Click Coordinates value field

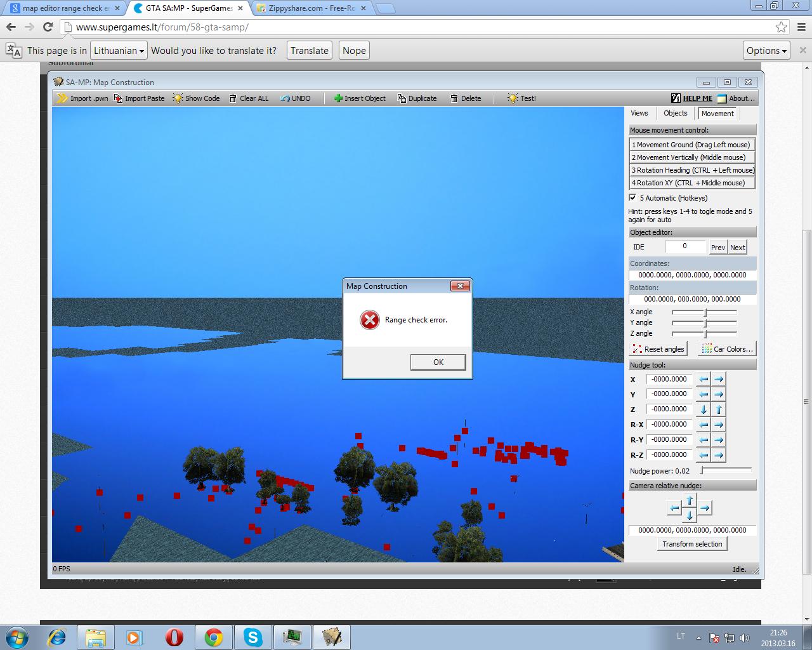(x=692, y=275)
